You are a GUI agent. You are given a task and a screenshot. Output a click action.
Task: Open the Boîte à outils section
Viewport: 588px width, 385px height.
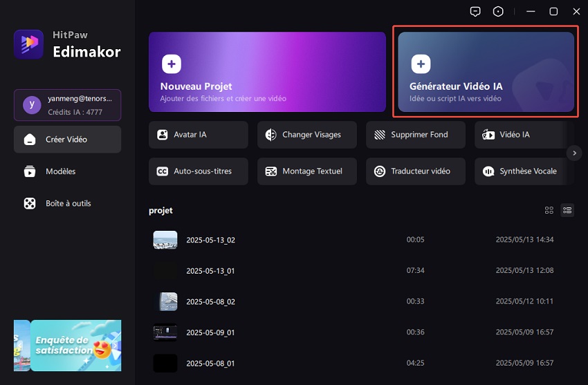67,203
